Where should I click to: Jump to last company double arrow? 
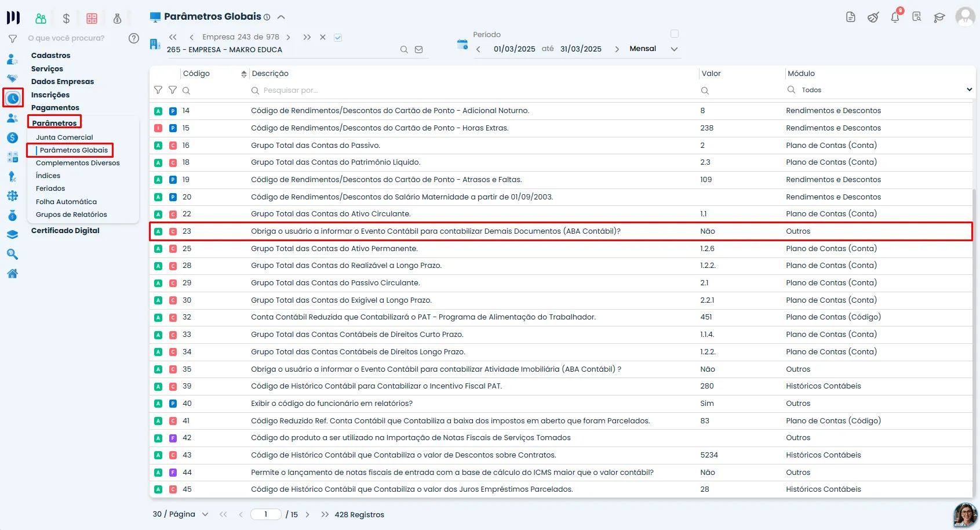pos(307,37)
